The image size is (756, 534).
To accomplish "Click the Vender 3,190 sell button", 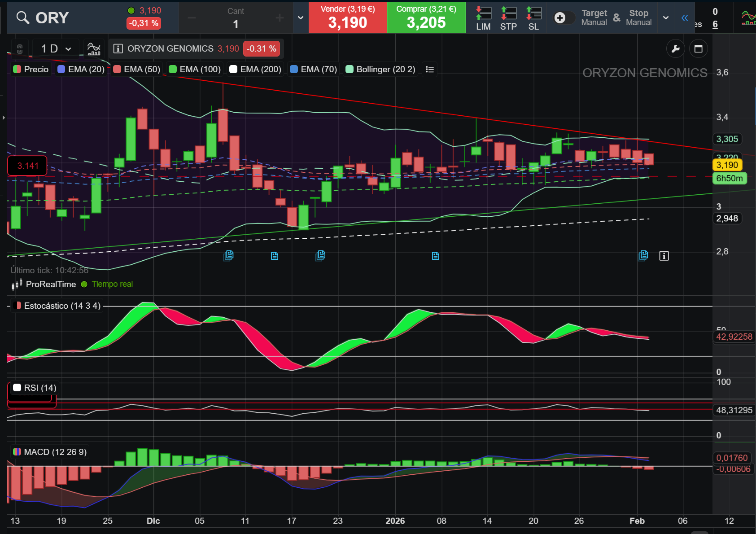I will point(348,18).
